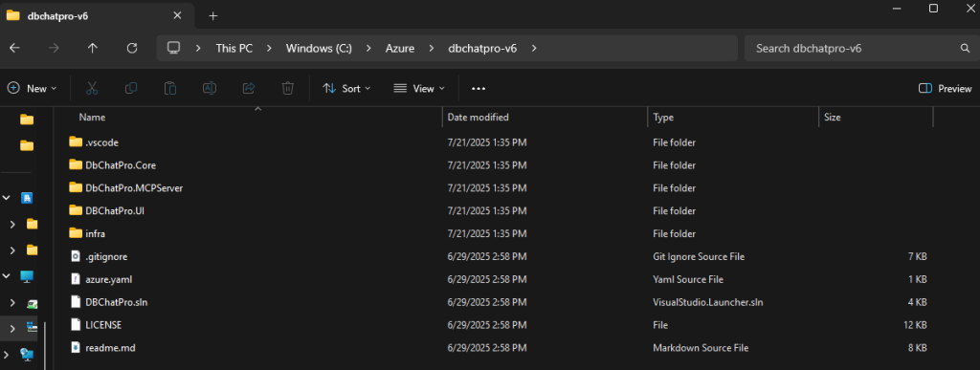Viewport: 980px width, 370px height.
Task: Click the Cut scissors icon
Action: pos(92,89)
